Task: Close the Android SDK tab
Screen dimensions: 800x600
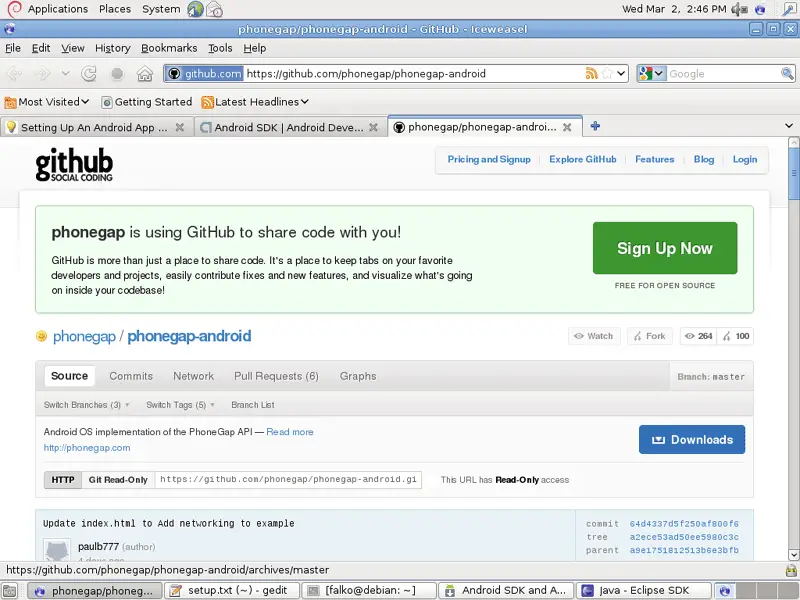Action: coord(373,128)
